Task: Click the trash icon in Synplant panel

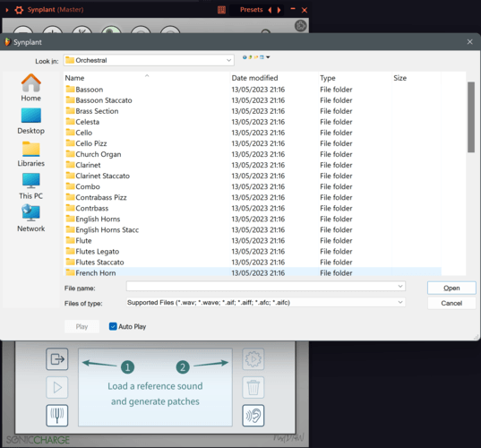Action: tap(253, 387)
